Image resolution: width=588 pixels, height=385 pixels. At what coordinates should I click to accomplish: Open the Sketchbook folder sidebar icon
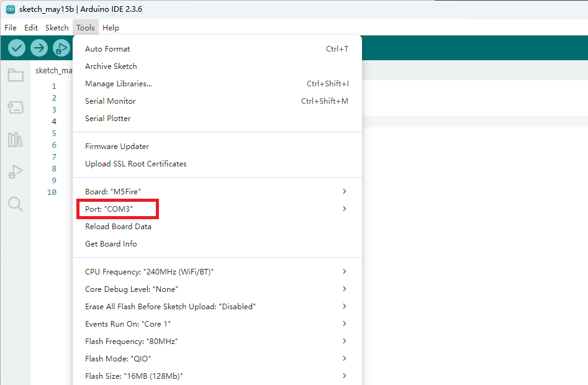(x=16, y=75)
